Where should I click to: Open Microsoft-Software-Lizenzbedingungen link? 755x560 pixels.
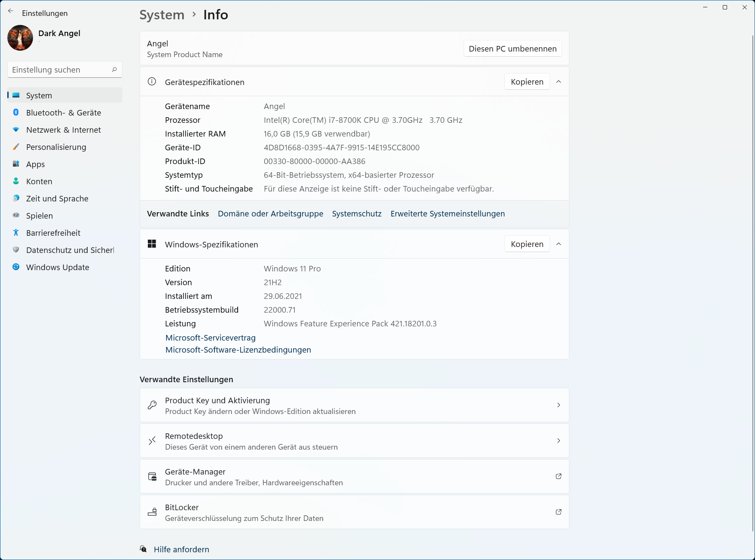point(238,350)
